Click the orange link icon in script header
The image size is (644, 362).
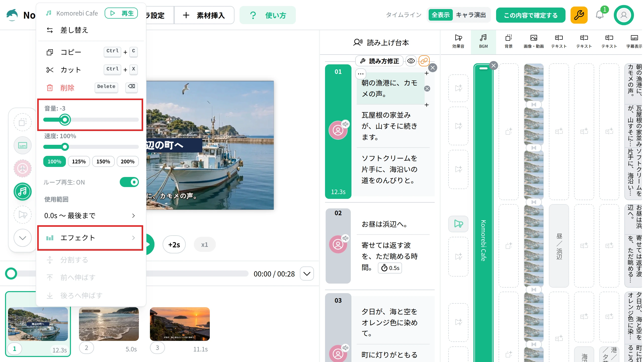424,61
